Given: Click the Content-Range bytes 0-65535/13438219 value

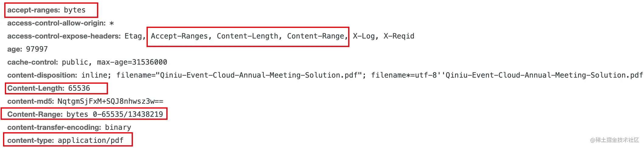Looking at the screenshot, I should (115, 114).
